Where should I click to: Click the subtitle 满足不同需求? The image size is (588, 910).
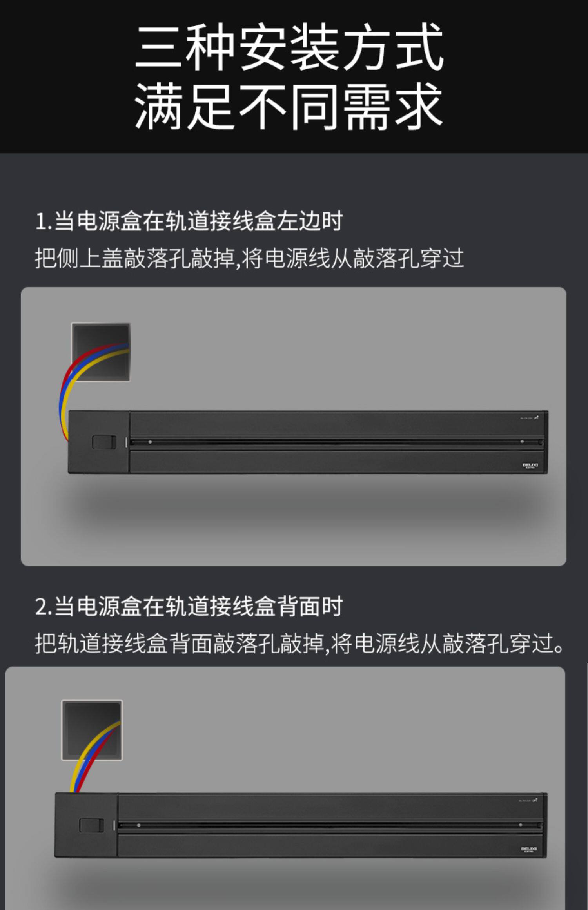pyautogui.click(x=289, y=106)
